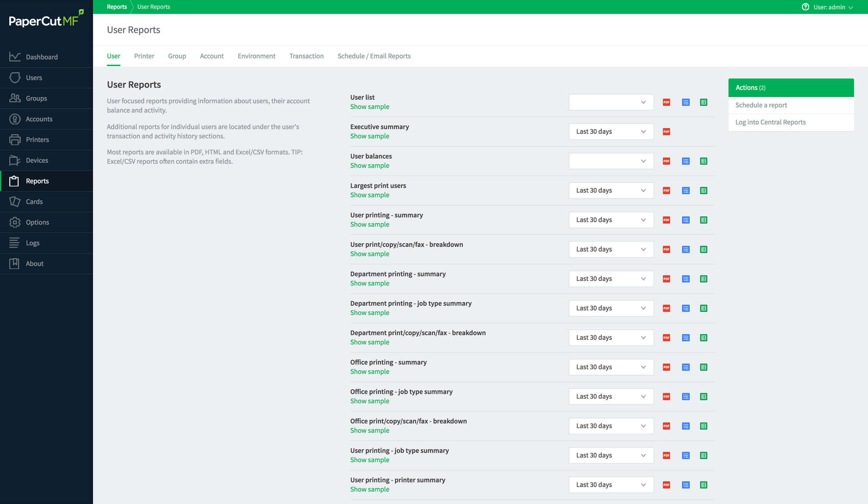
Task: Click the help question mark icon
Action: (805, 7)
